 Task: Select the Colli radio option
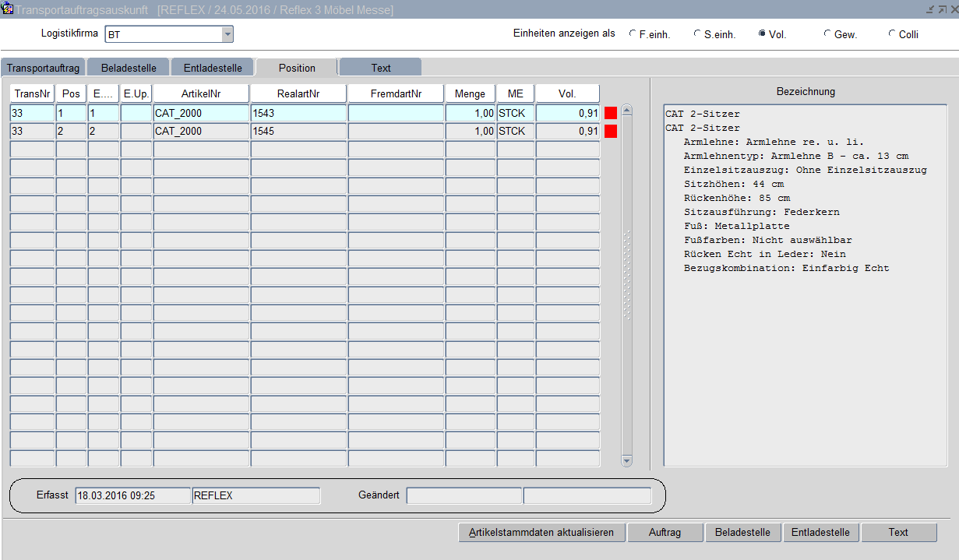coord(891,34)
